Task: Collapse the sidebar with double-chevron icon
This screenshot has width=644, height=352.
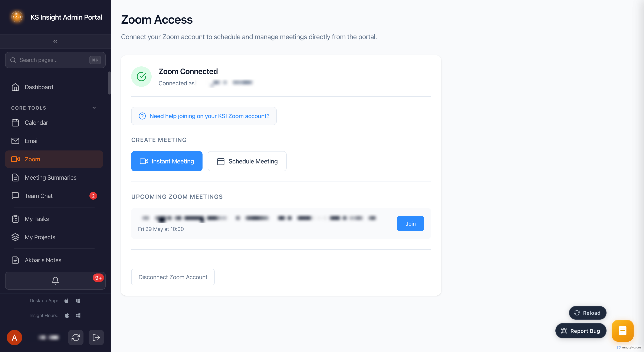Action: point(55,41)
